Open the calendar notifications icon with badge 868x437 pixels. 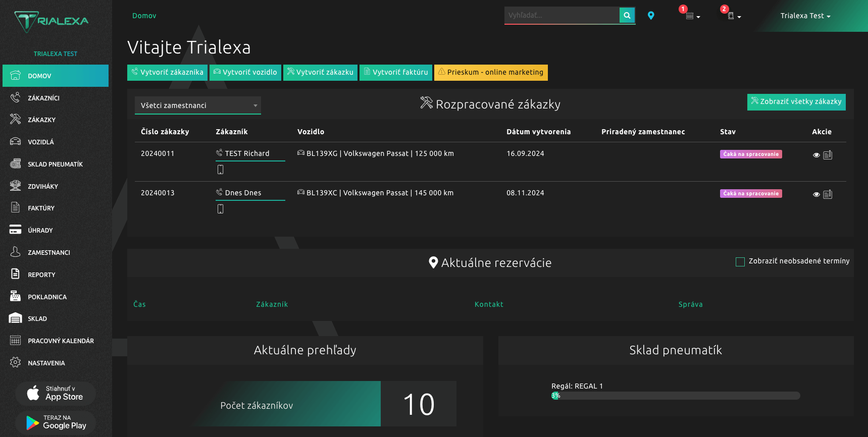click(x=691, y=16)
